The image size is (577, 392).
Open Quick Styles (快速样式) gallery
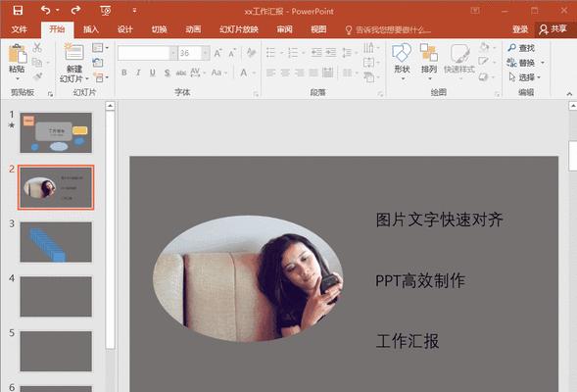click(458, 61)
